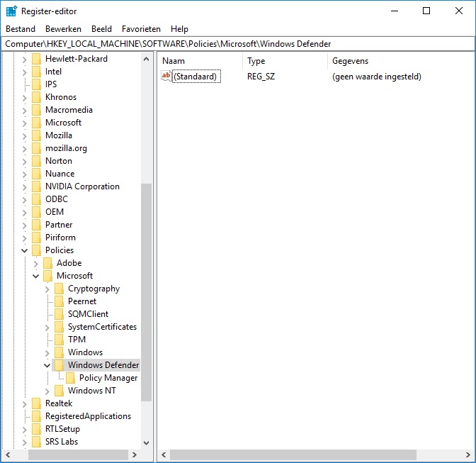
Task: Click the tree pane scroll down arrow
Action: point(147,443)
